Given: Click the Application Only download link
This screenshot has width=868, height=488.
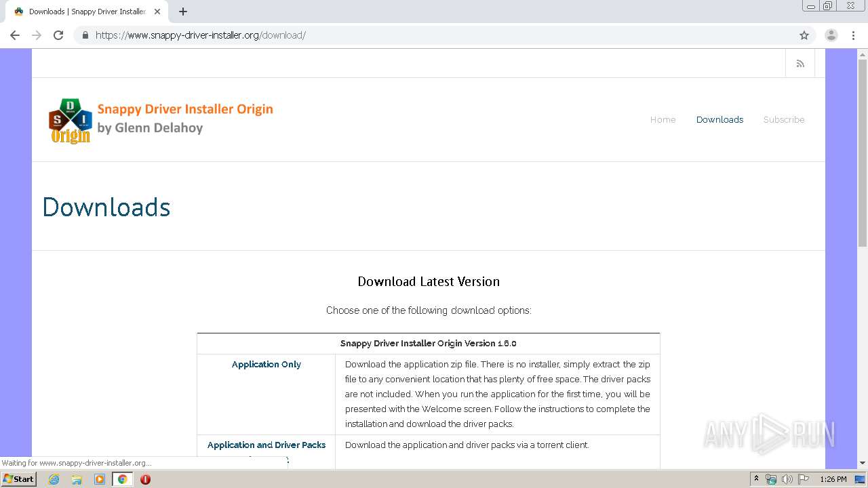Looking at the screenshot, I should 267,364.
